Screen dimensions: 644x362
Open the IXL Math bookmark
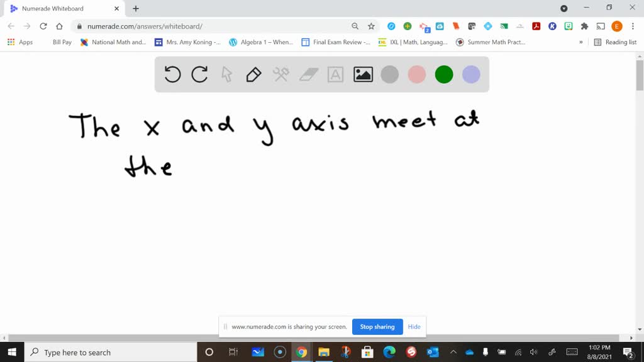[413, 42]
